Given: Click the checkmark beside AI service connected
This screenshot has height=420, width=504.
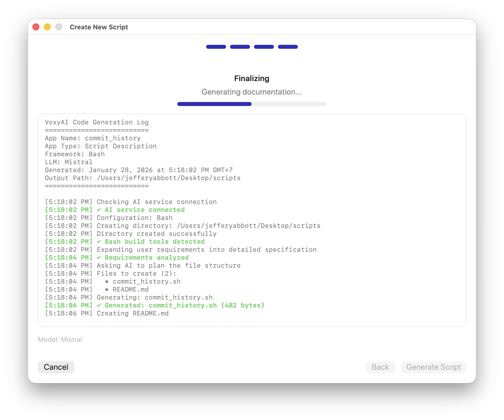Looking at the screenshot, I should pyautogui.click(x=99, y=210).
